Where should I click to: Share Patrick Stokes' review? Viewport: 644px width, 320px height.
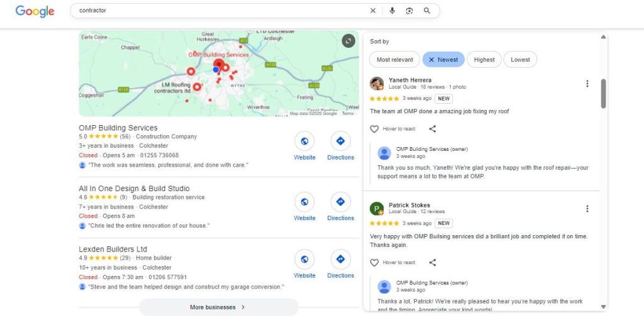coord(433,263)
